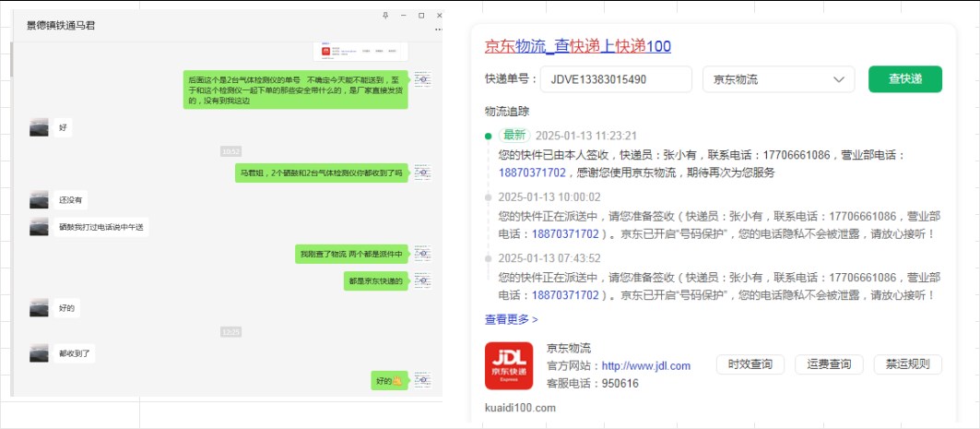Open the three-dot chat info menu

pos(439,29)
